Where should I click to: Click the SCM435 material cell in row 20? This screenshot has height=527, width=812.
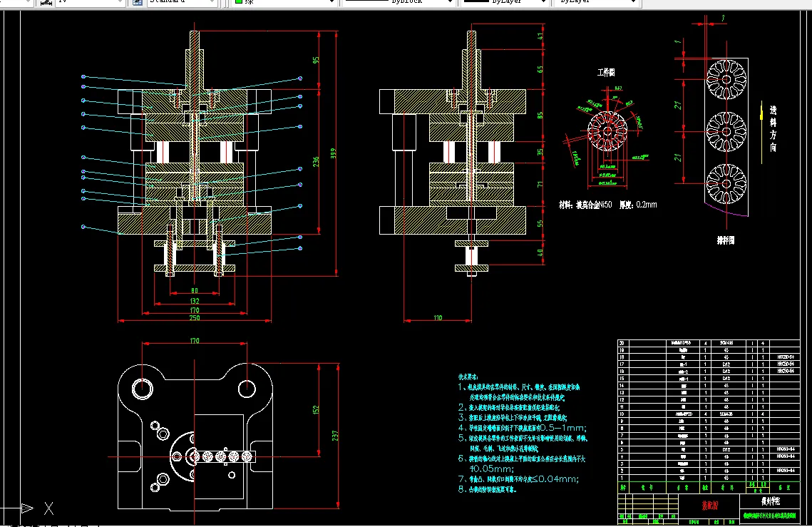pyautogui.click(x=726, y=343)
